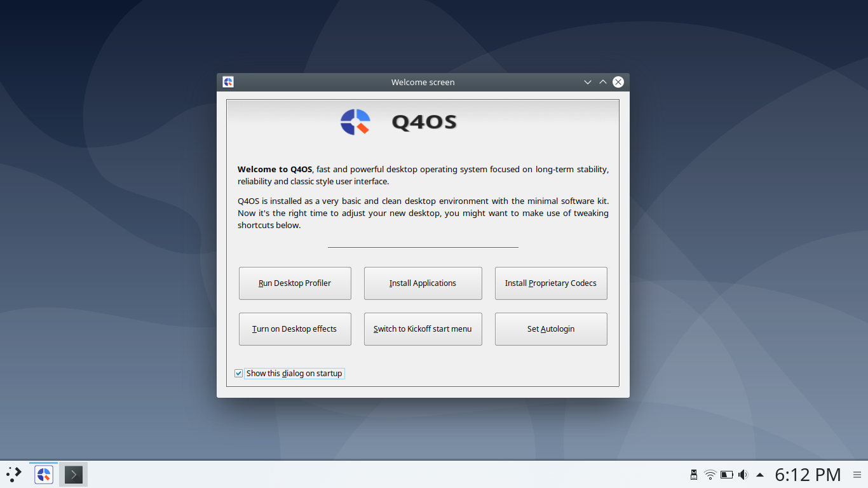Launch the terminal prompt icon in the taskbar
868x488 pixels.
pos(74,474)
